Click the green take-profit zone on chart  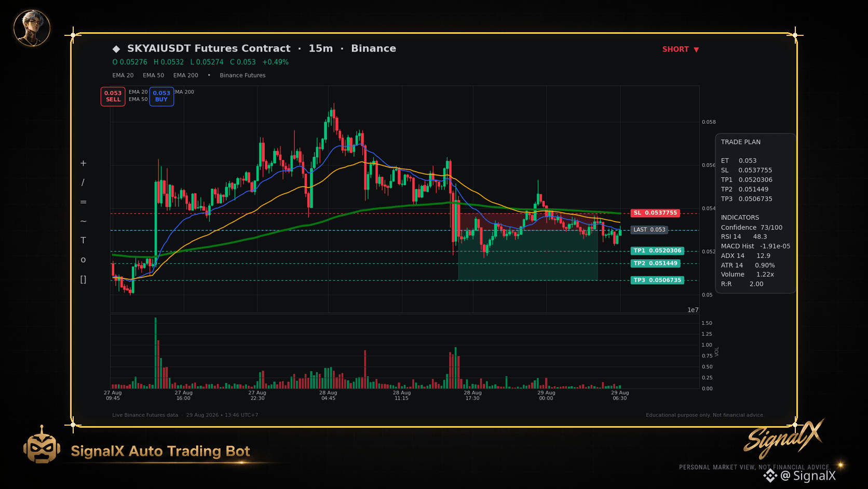tap(528, 255)
